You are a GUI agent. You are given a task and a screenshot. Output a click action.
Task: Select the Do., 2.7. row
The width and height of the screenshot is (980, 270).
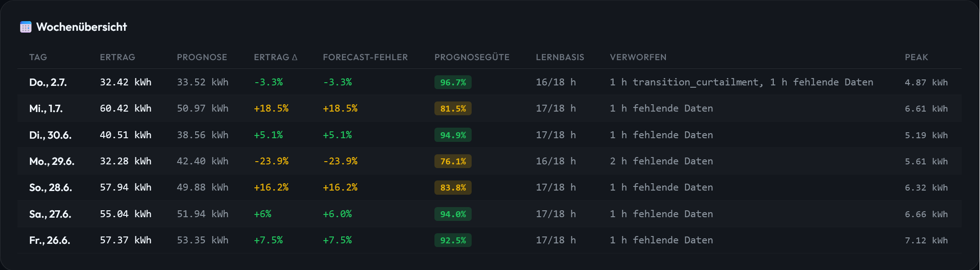coord(490,82)
